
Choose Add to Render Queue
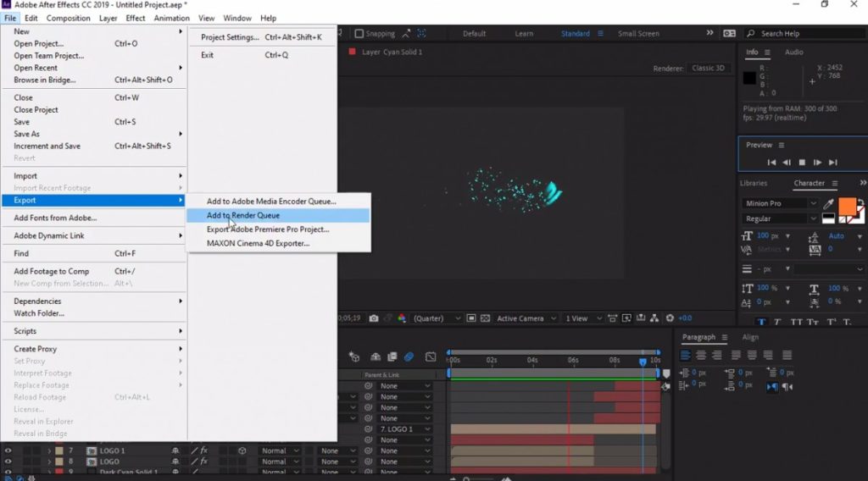[x=278, y=216]
